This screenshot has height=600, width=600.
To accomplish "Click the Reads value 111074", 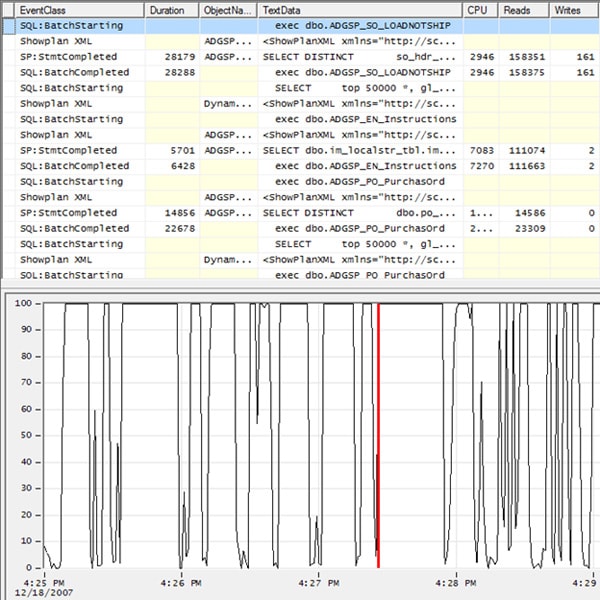I will pyautogui.click(x=527, y=151).
